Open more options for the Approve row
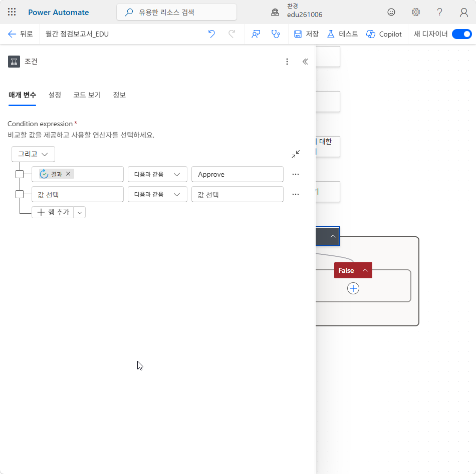The height and width of the screenshot is (474, 476). [x=296, y=174]
